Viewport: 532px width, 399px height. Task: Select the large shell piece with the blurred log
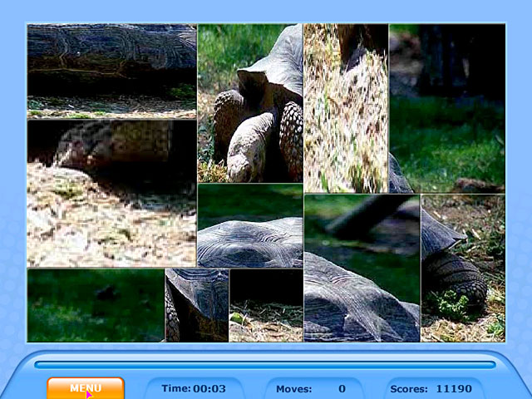tap(362, 268)
